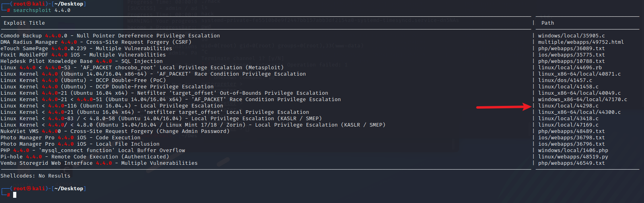The width and height of the screenshot is (644, 203).
Task: Click the 'Exploit Title' column header
Action: pyautogui.click(x=24, y=23)
